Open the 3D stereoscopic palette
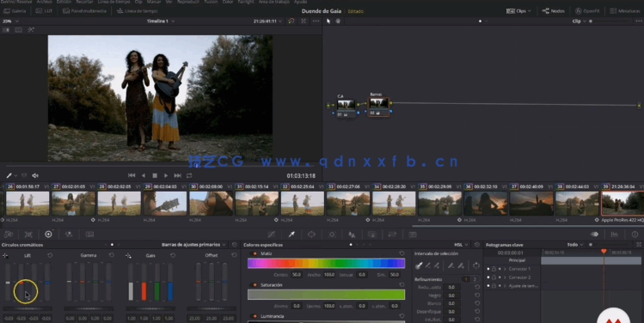This screenshot has width=644, height=323. coord(413,235)
